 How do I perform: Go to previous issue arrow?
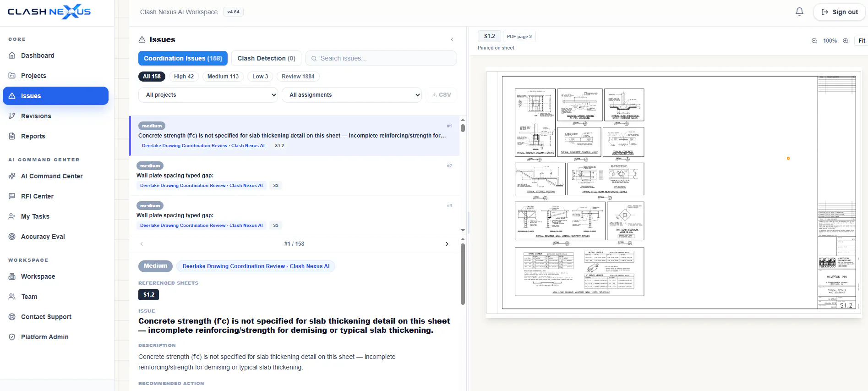pos(142,244)
